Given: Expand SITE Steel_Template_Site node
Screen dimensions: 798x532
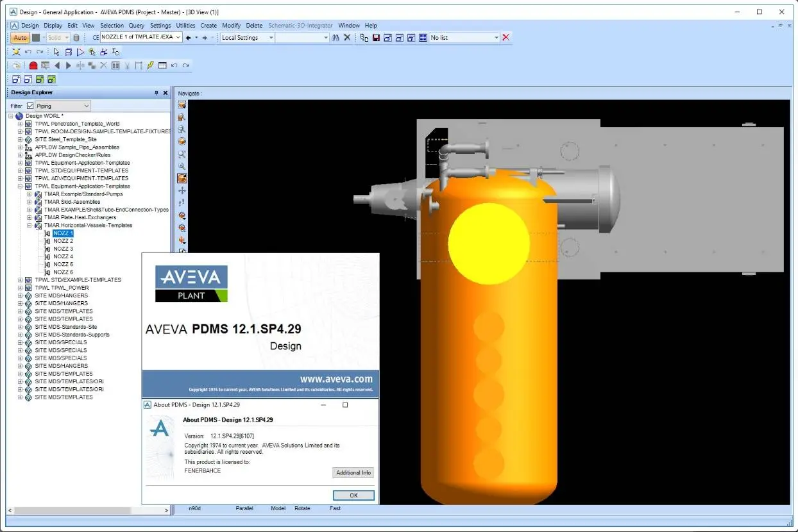Looking at the screenshot, I should [20, 139].
